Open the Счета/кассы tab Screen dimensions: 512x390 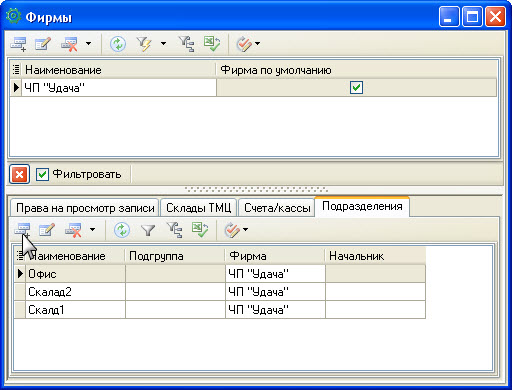click(277, 208)
